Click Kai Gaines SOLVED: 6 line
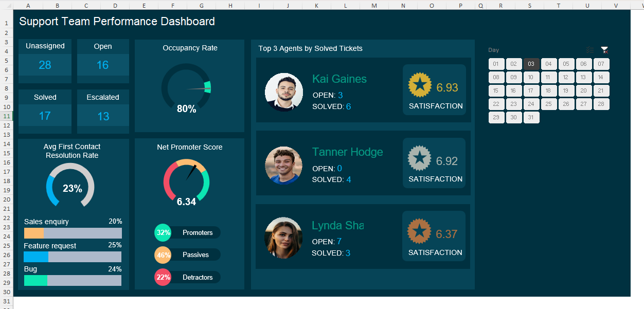Image resolution: width=644 pixels, height=309 pixels. pos(332,106)
